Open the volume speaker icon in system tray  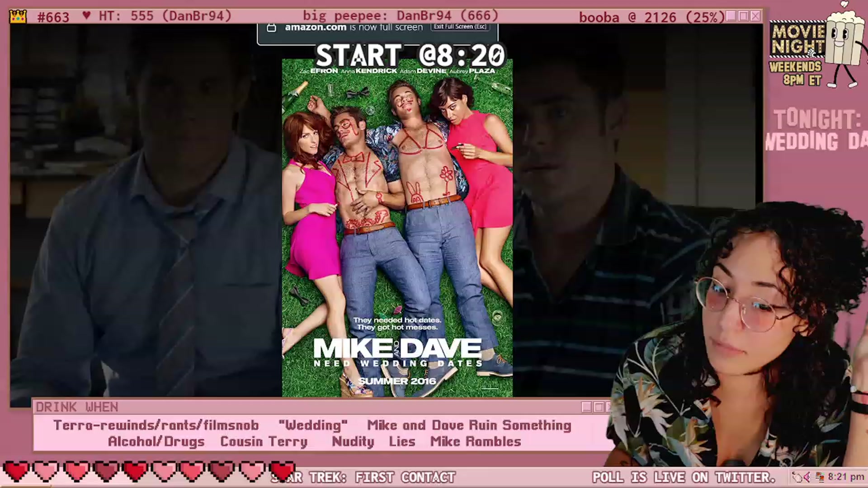click(x=807, y=477)
